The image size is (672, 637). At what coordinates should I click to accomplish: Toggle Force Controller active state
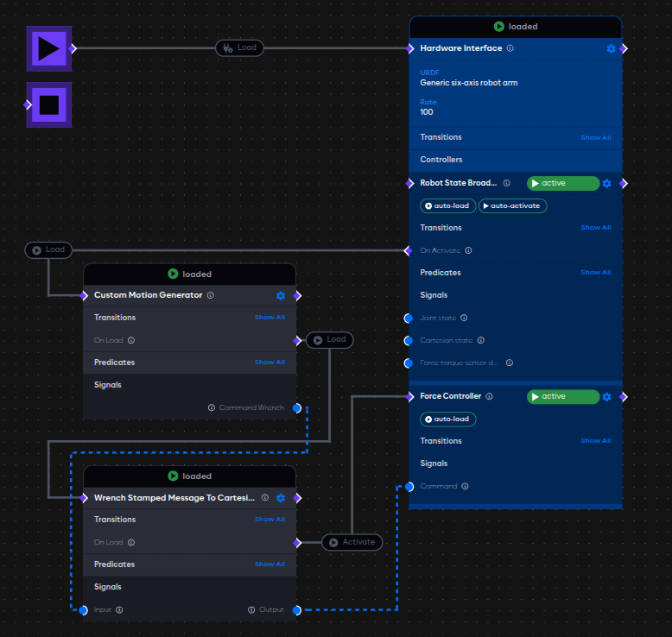(563, 397)
